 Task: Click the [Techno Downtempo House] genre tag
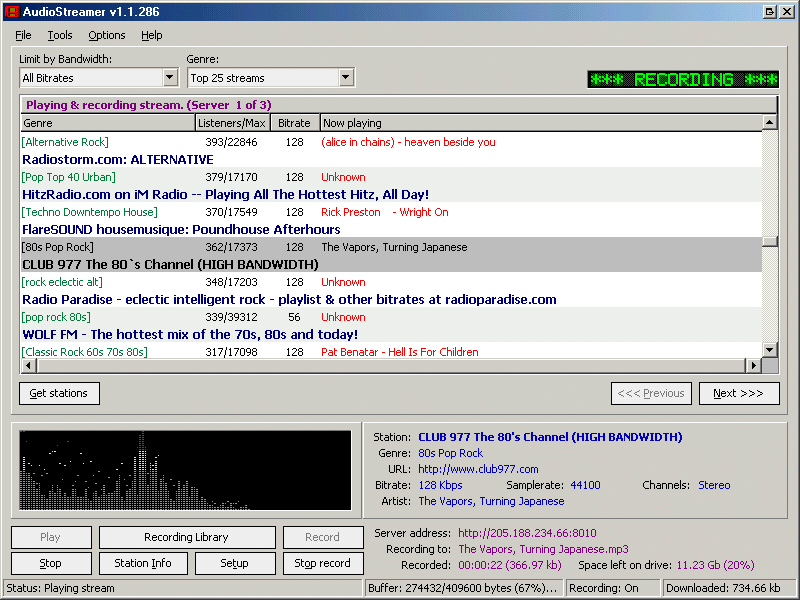pyautogui.click(x=89, y=212)
